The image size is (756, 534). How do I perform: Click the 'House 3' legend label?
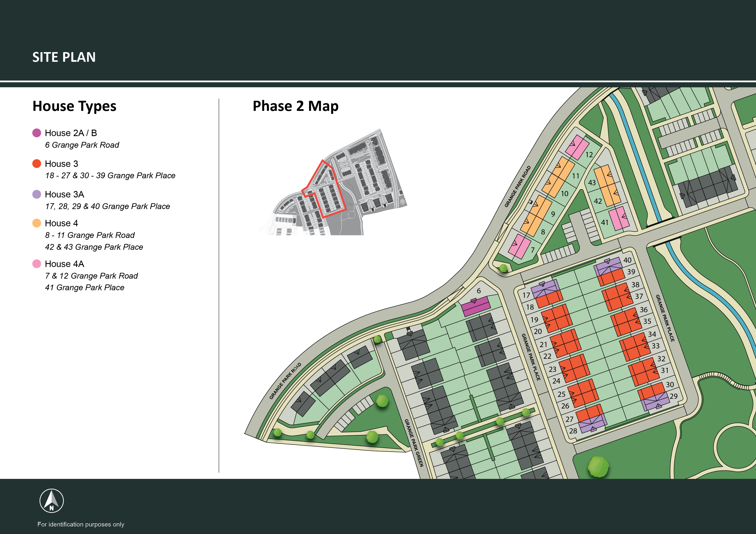click(62, 164)
